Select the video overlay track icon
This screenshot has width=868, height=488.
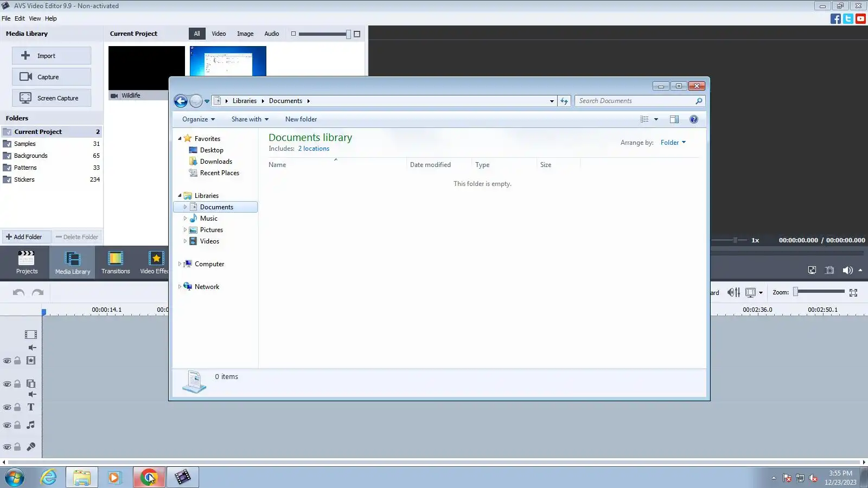31,384
